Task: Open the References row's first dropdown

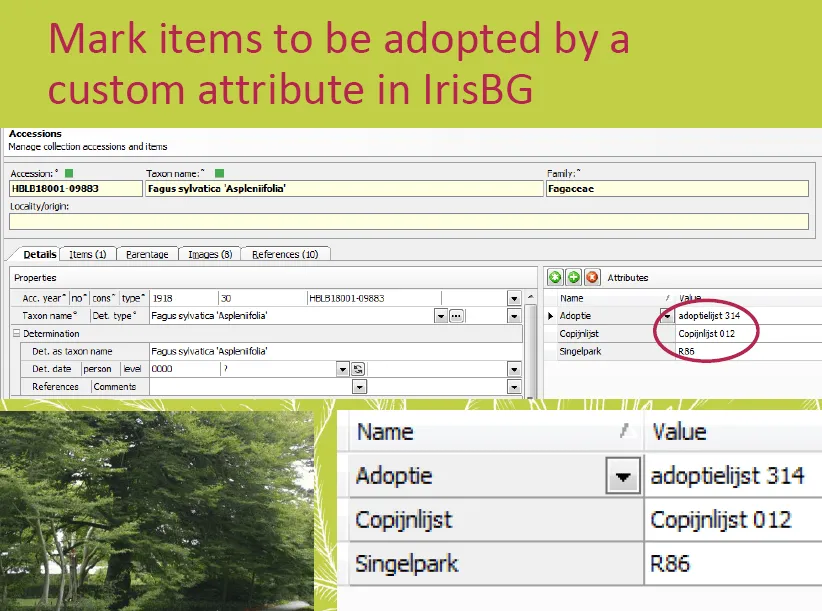Action: [x=359, y=387]
